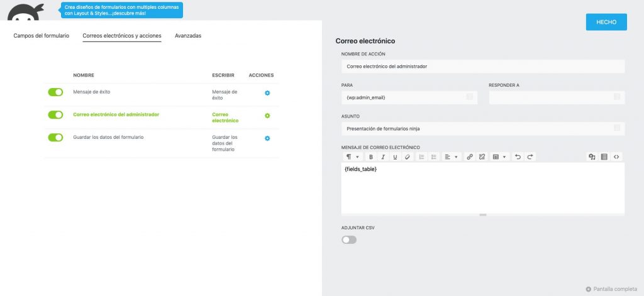Open media insert icon in editor toolbar
644x296 pixels.
pos(592,157)
